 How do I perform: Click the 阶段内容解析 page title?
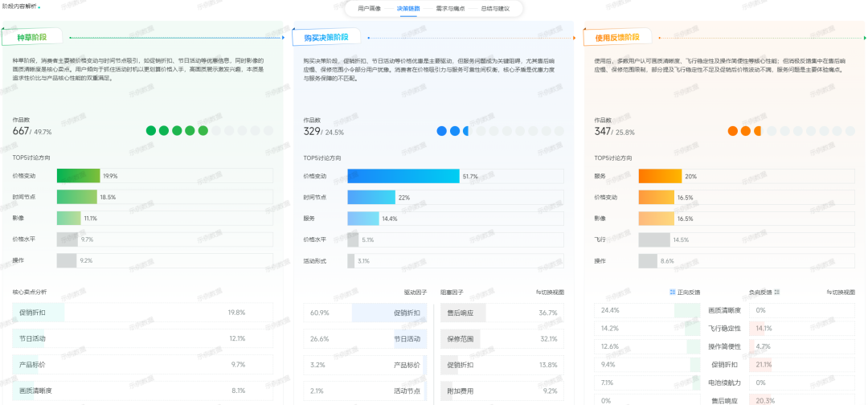point(18,5)
